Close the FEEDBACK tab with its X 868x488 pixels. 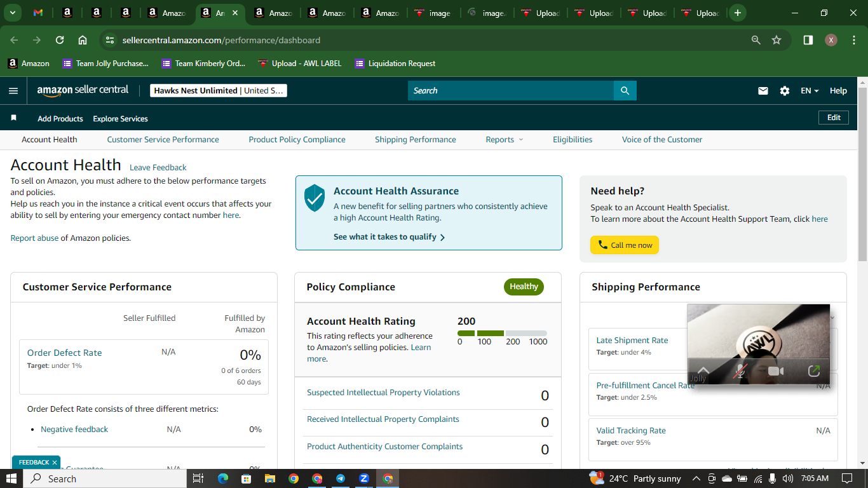click(55, 463)
